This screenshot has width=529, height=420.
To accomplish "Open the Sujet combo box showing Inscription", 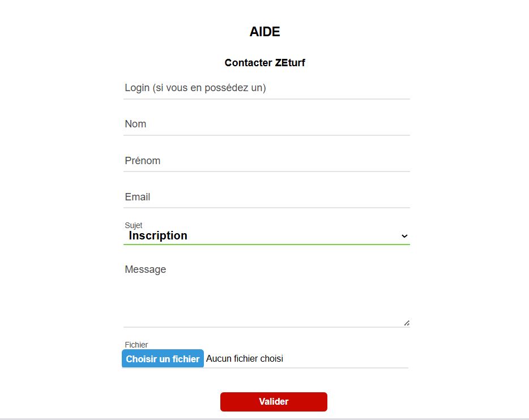I will [267, 235].
